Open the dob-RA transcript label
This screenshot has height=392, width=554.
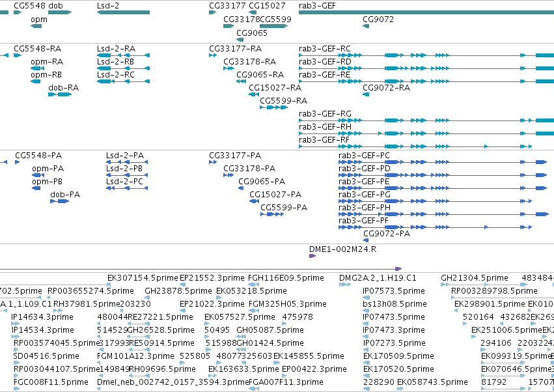pos(64,88)
